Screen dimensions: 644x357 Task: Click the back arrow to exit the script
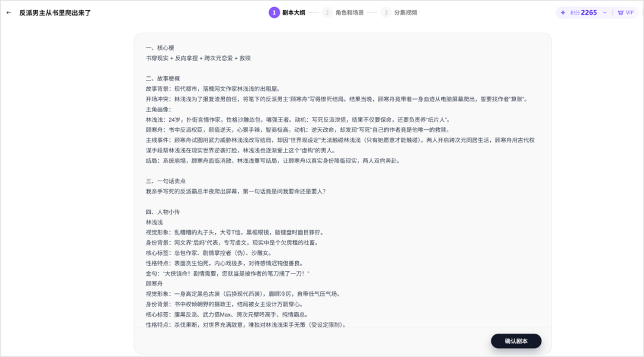pyautogui.click(x=9, y=11)
